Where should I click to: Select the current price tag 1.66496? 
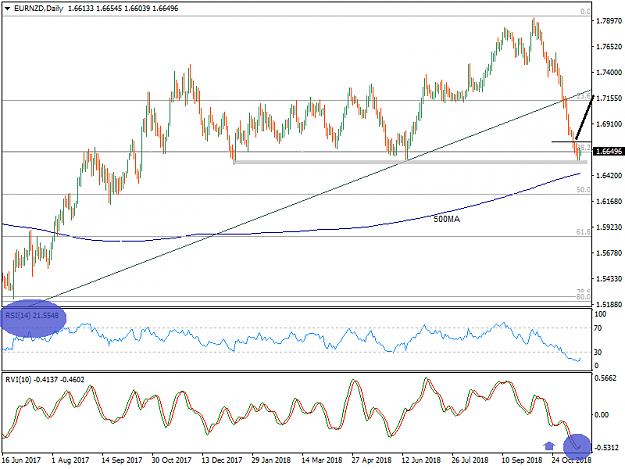(608, 151)
